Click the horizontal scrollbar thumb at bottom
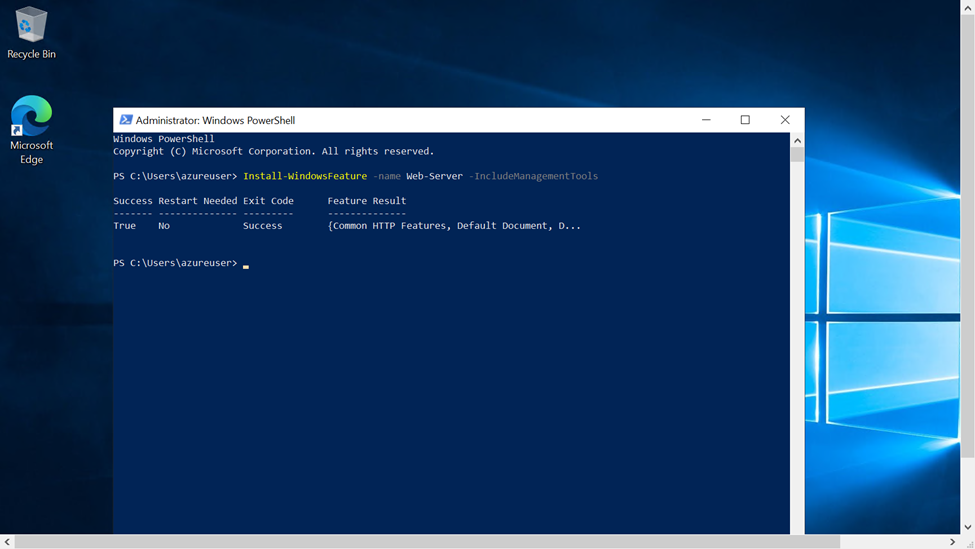Image resolution: width=975 pixels, height=549 pixels. pyautogui.click(x=427, y=542)
